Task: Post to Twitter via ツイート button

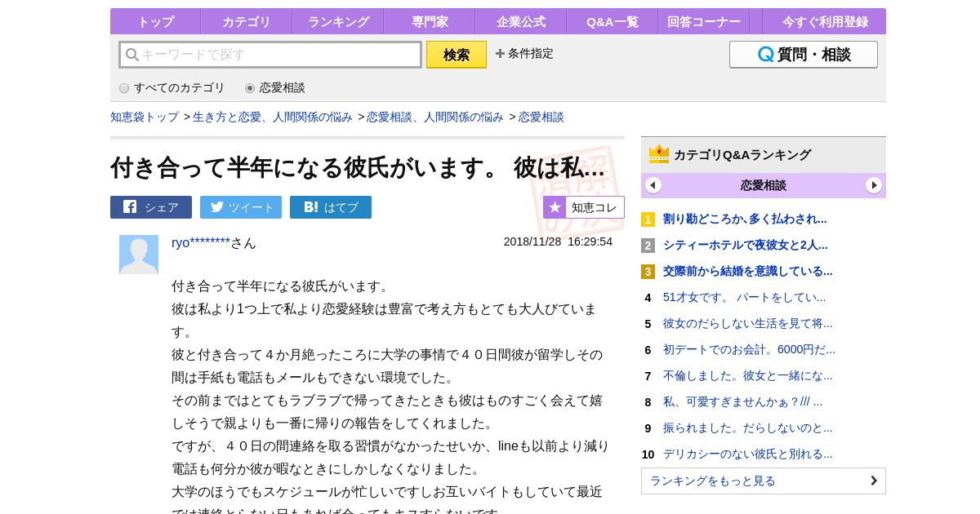Action: (241, 207)
